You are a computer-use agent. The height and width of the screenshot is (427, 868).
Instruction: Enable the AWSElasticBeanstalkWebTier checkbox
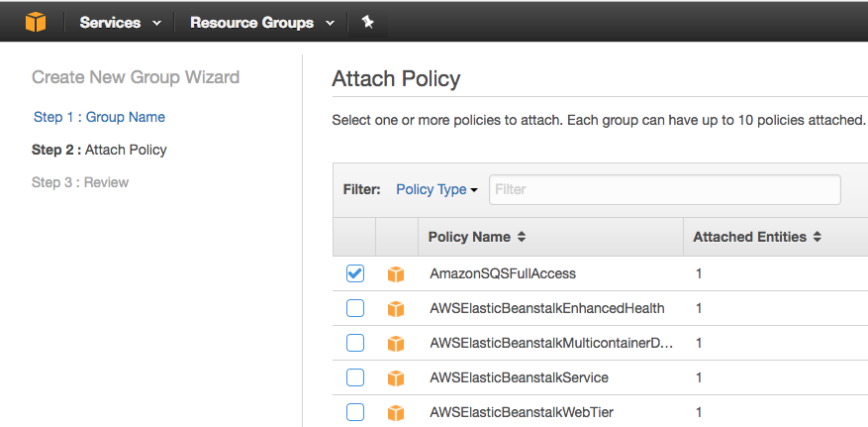(355, 412)
